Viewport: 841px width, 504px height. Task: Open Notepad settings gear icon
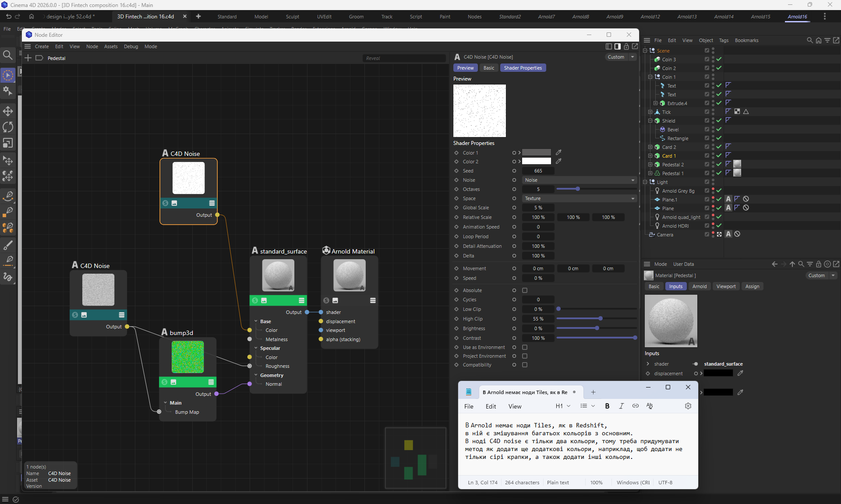tap(688, 406)
